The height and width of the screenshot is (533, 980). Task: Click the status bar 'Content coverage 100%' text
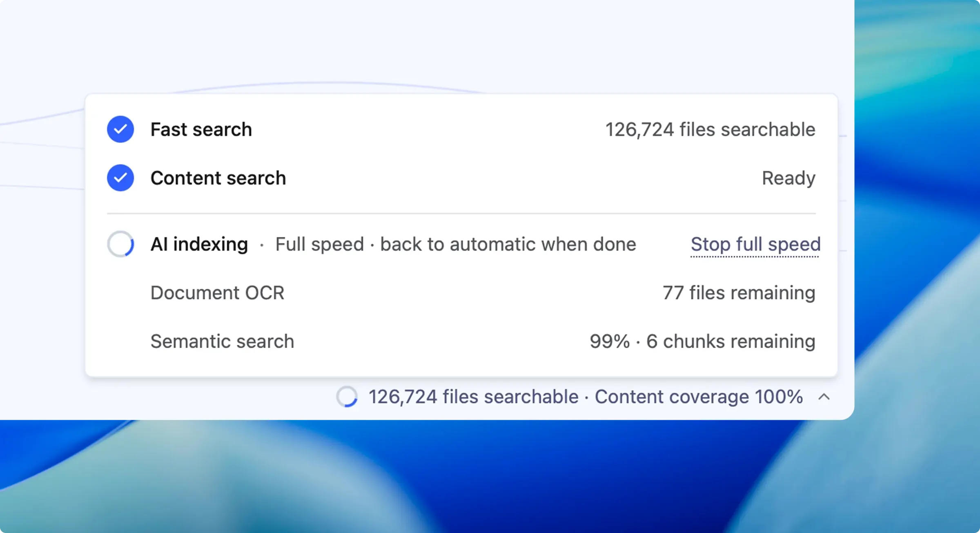click(699, 397)
